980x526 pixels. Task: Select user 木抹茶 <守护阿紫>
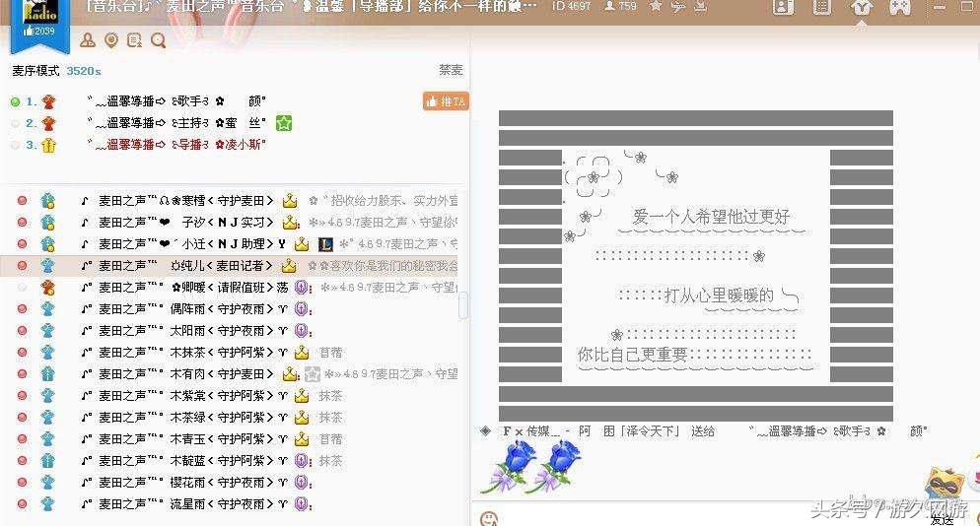coord(184,353)
